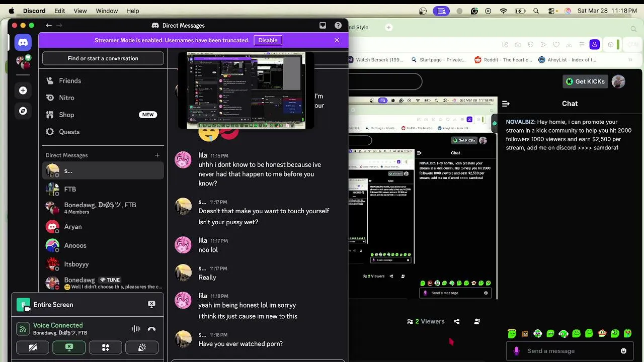Stop streaming Entire Screen icon
Image resolution: width=644 pixels, height=362 pixels.
(151, 304)
